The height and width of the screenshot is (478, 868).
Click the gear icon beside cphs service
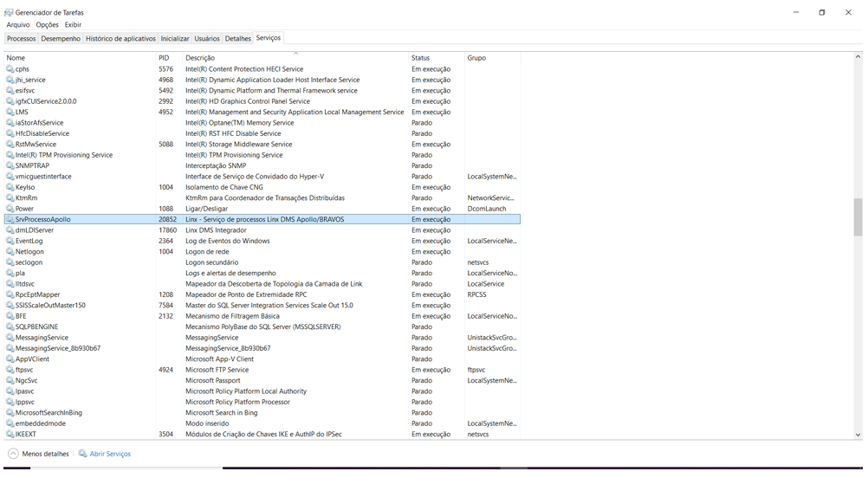10,69
